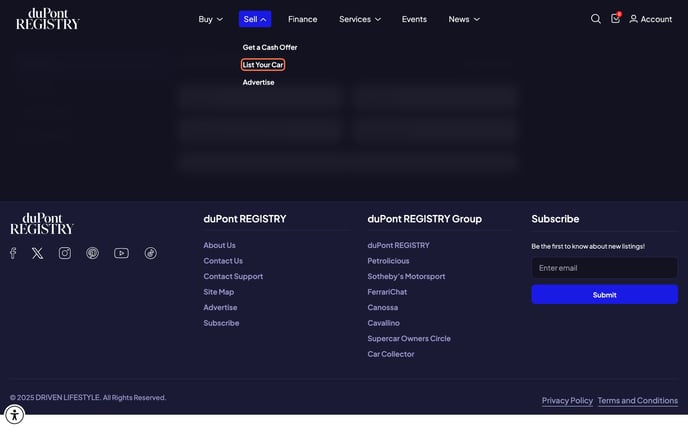Expand the Services dropdown menu
This screenshot has height=448, width=688.
pos(360,19)
